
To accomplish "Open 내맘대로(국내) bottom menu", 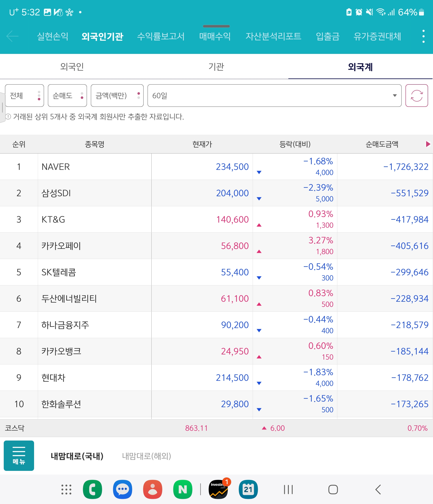I will (77, 456).
